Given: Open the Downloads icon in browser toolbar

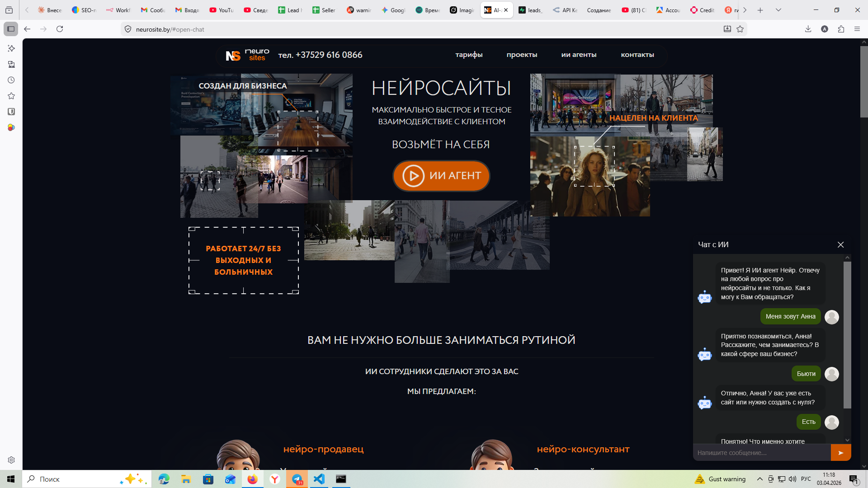Looking at the screenshot, I should coord(808,29).
